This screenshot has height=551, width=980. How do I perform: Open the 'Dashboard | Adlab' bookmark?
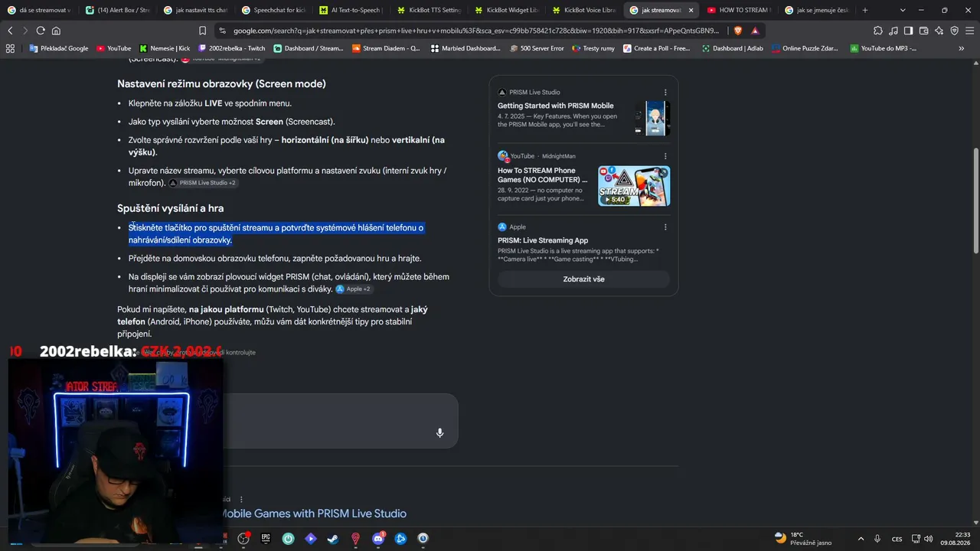[733, 48]
